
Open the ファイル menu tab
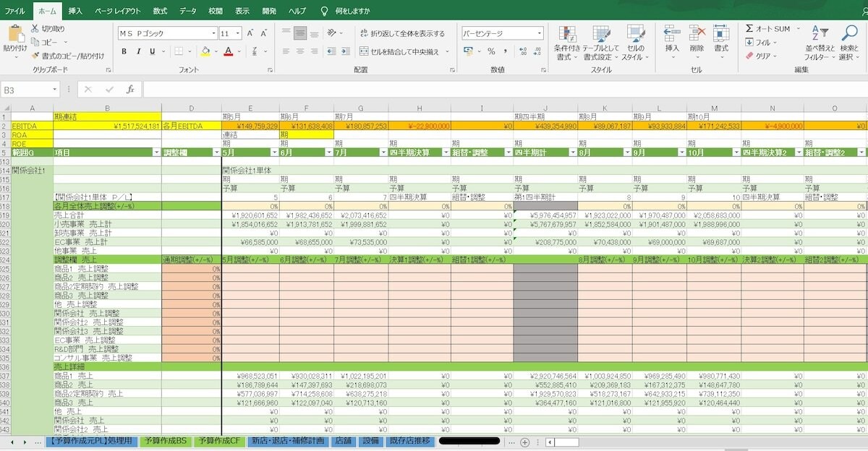(14, 11)
